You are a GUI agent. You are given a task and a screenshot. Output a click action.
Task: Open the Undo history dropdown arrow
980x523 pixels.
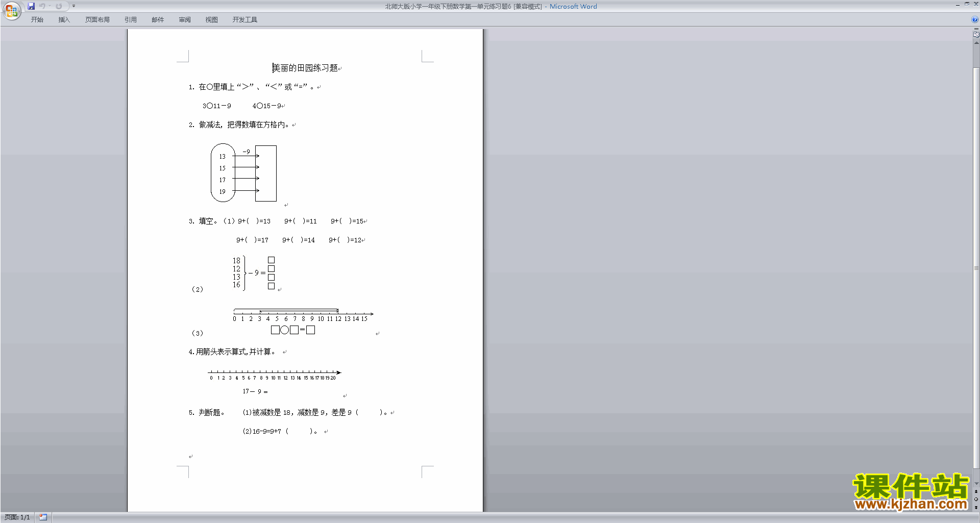pos(50,6)
